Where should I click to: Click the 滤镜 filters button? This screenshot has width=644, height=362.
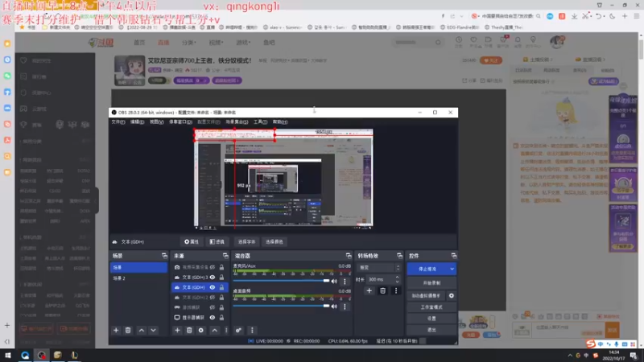[217, 242]
